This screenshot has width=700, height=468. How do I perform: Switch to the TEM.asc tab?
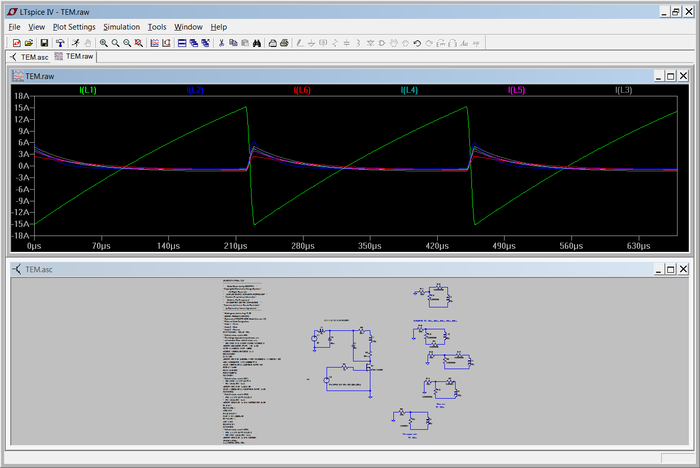29,57
